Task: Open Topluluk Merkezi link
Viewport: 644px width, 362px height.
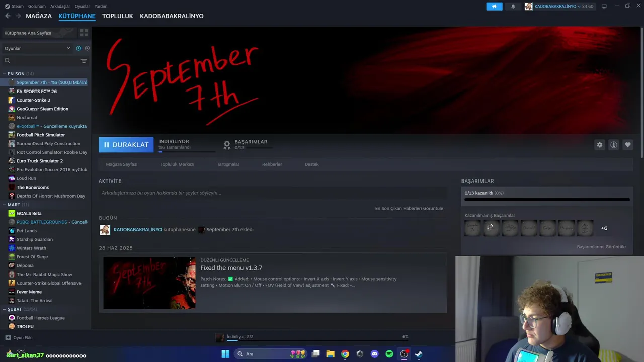Action: point(177,164)
